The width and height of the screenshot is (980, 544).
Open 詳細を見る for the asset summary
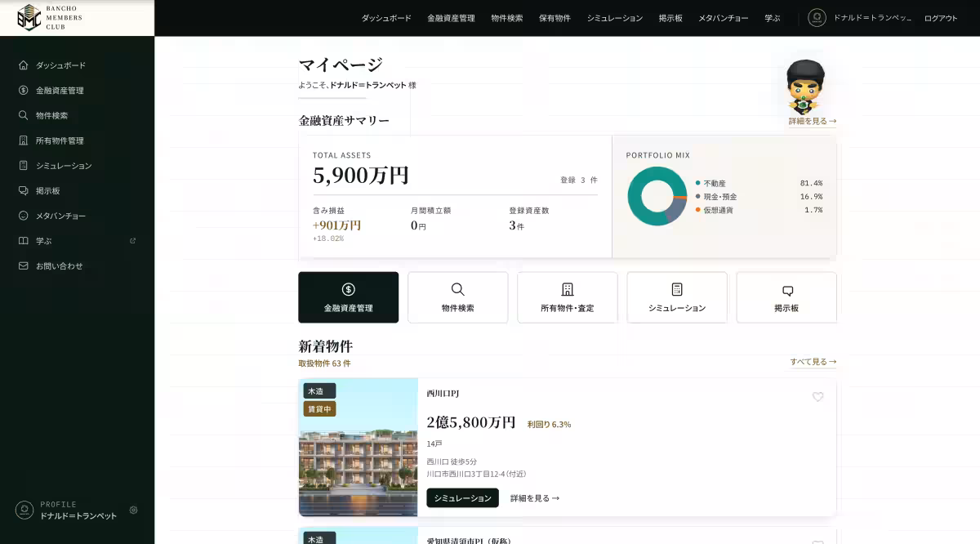pyautogui.click(x=813, y=121)
